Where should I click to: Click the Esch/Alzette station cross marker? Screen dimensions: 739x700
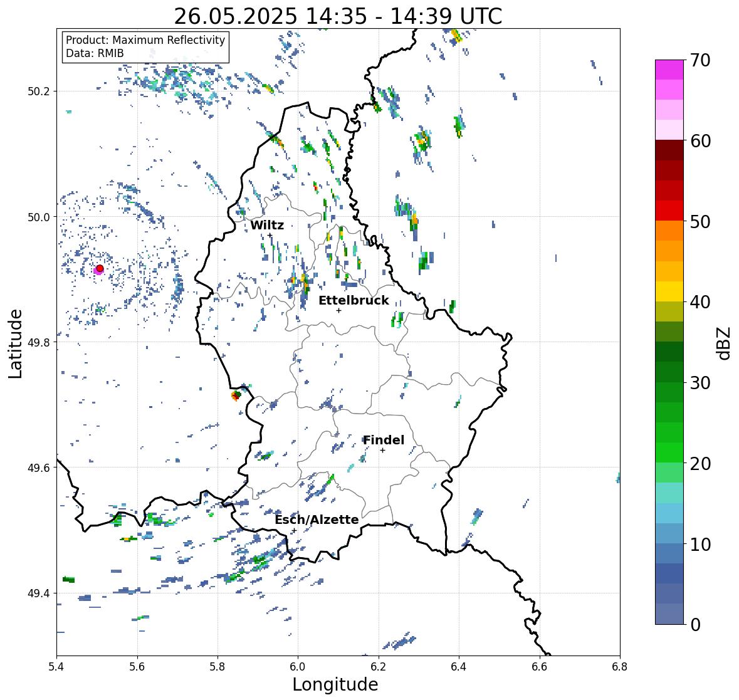[294, 530]
